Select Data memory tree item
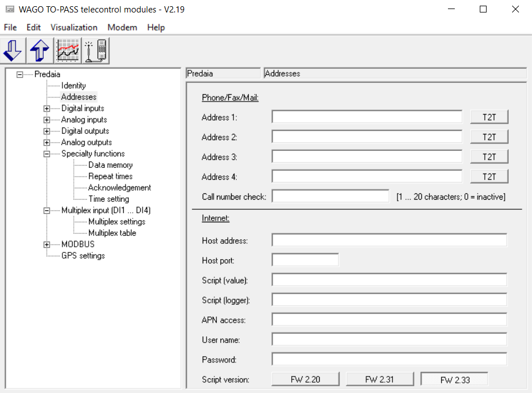Screen dimensions: 532x393 [x=111, y=165]
